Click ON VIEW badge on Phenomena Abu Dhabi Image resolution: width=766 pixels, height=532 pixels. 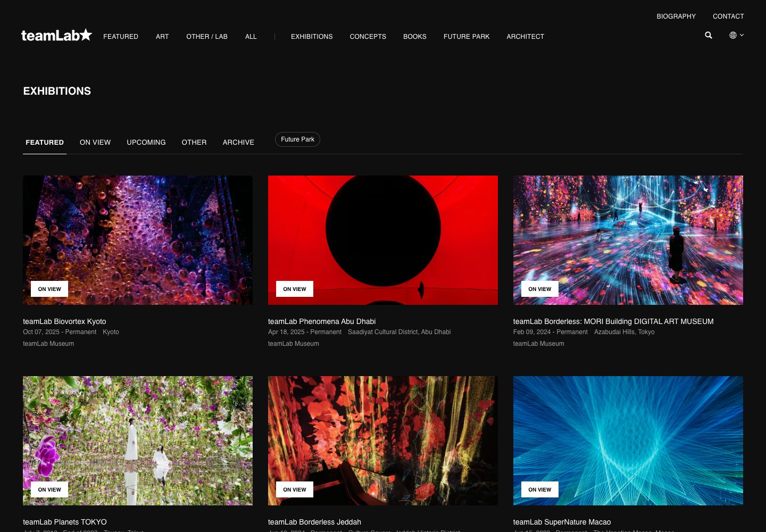[295, 289]
